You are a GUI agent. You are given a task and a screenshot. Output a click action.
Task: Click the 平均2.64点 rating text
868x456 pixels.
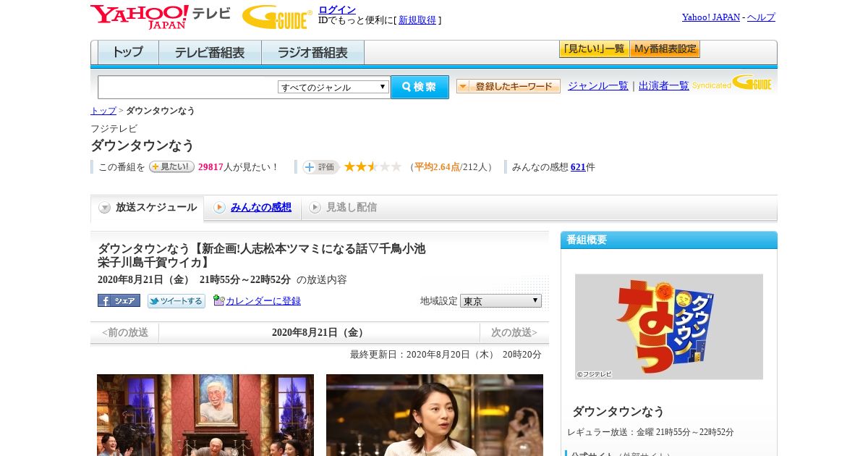[437, 167]
